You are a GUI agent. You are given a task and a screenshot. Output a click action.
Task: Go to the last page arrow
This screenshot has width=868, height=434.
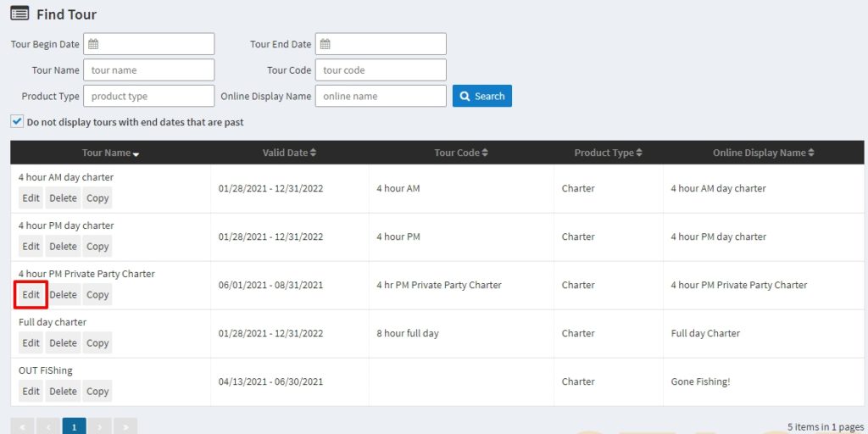(125, 427)
